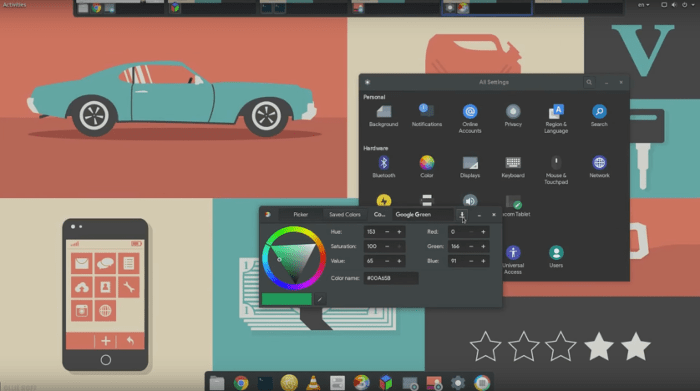Click the save color download icon

pyautogui.click(x=462, y=215)
